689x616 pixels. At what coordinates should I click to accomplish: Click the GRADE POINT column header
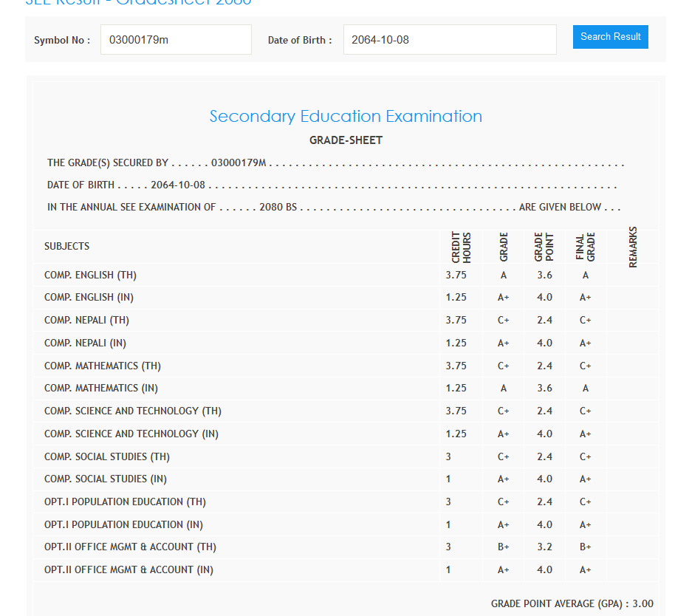coord(544,247)
